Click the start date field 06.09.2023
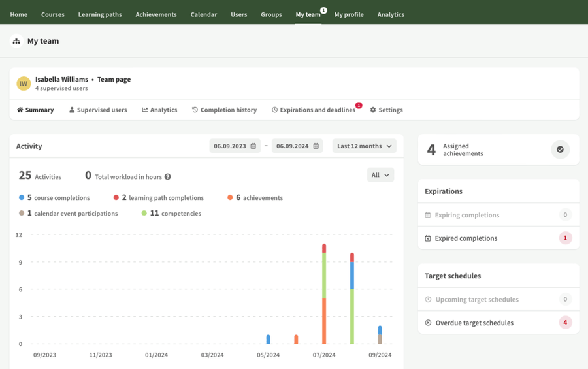This screenshot has width=588, height=369. [235, 146]
